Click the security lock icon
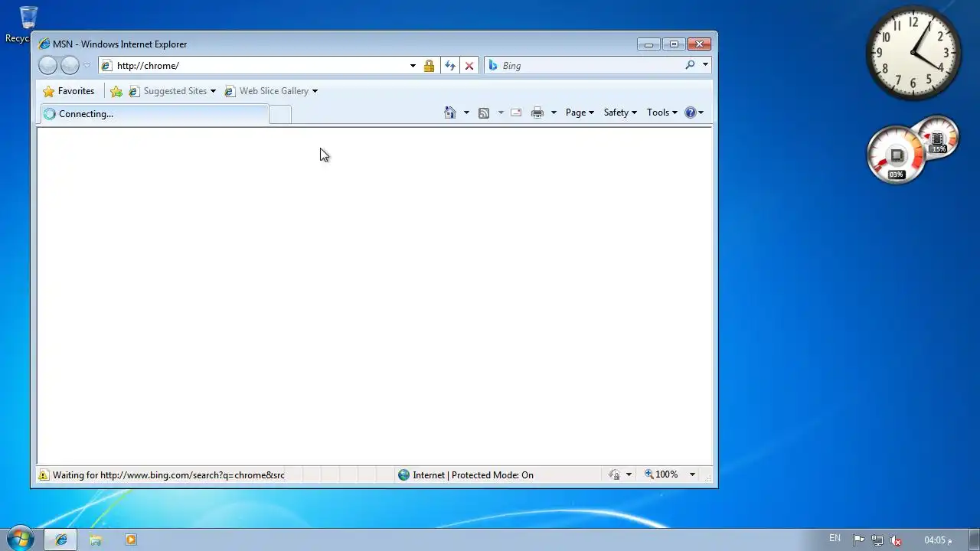The height and width of the screenshot is (551, 980). (429, 66)
